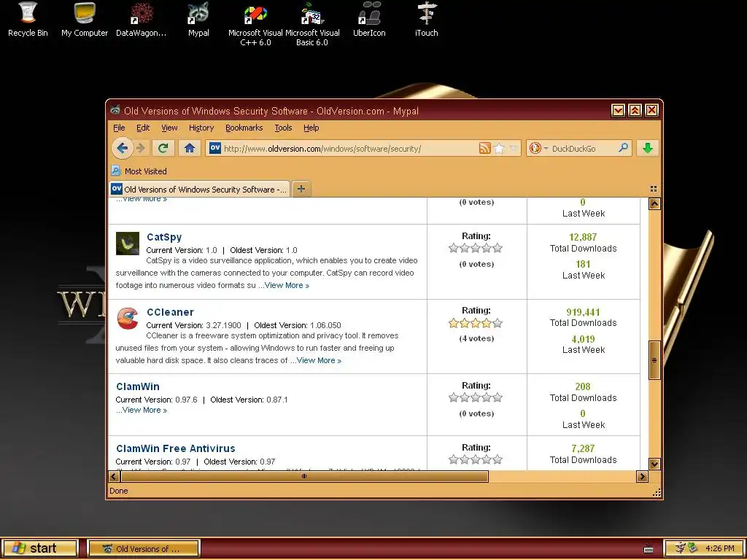Select the Mypal desktop shortcut
Image resolution: width=747 pixels, height=560 pixels.
[x=198, y=19]
